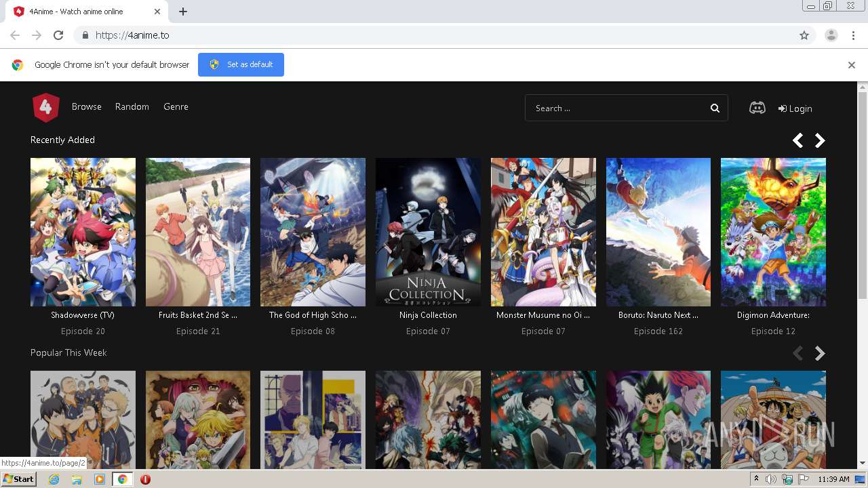Open Chrome three-dot menu
868x488 pixels.
[x=853, y=35]
